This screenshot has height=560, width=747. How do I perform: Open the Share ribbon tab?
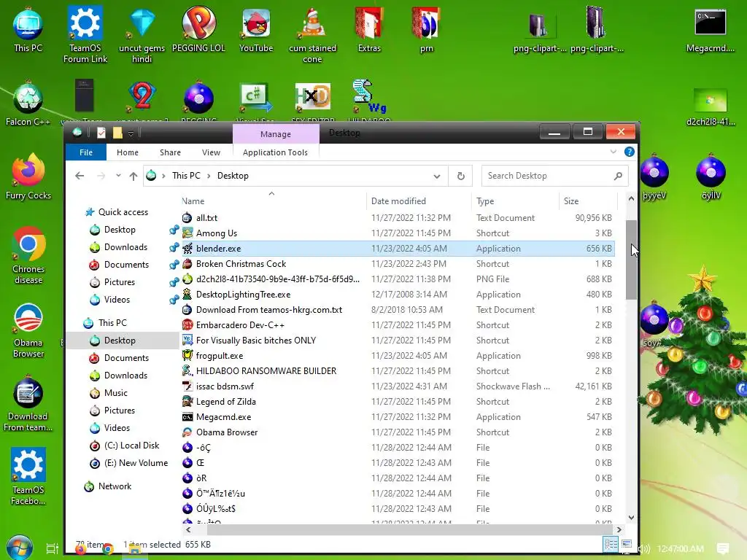point(170,152)
